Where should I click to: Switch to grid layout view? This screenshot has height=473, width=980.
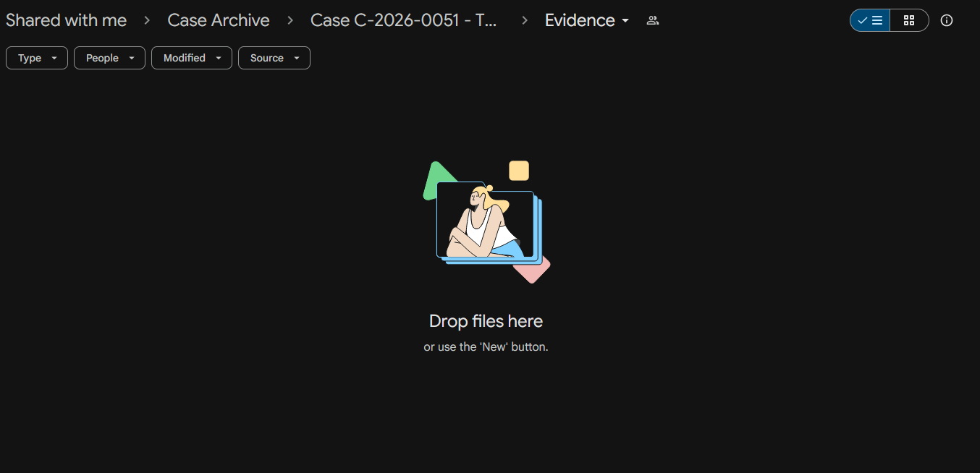909,20
